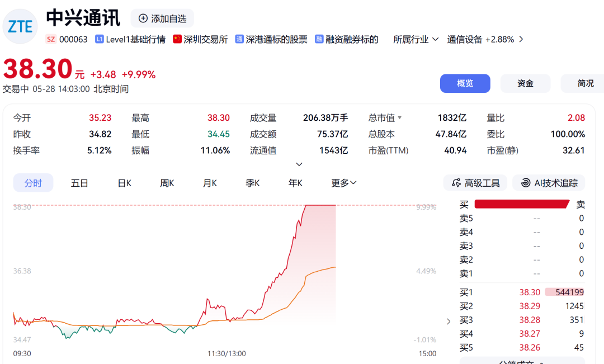The width and height of the screenshot is (604, 364).
Task: Switch to the 概览 tab
Action: 465,83
